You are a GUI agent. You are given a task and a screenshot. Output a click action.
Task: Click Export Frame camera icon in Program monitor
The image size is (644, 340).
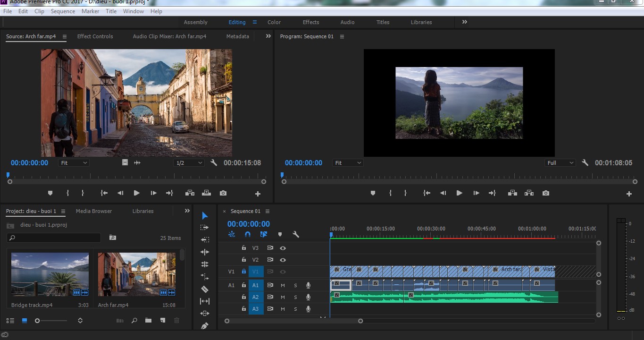pos(546,193)
